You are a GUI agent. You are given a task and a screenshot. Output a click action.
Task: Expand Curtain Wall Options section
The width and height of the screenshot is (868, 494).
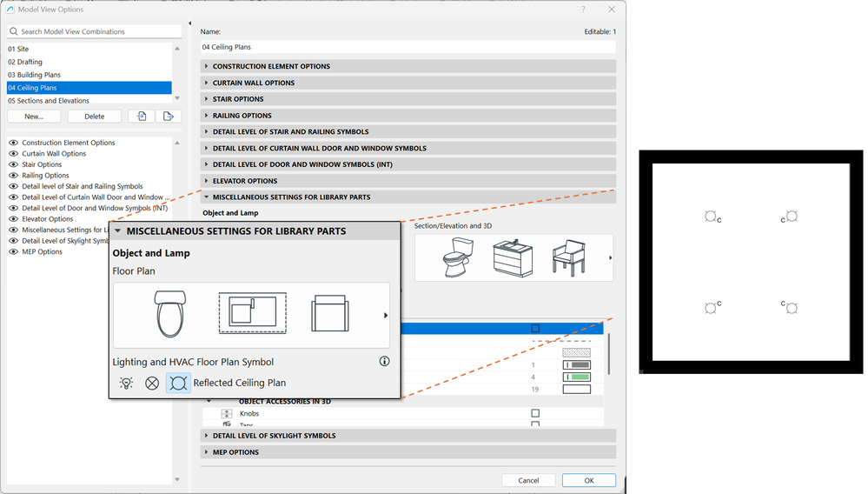[207, 83]
